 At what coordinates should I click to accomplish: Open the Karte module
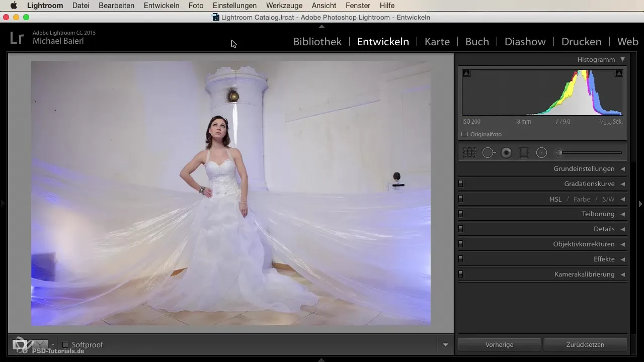437,42
